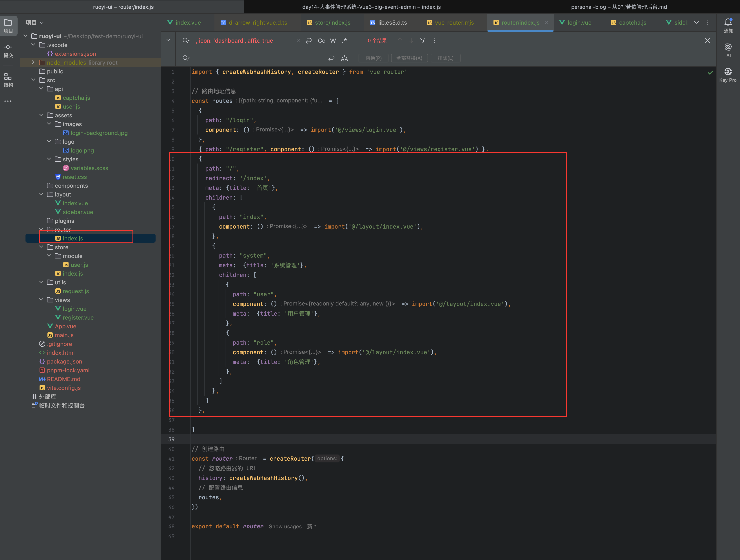740x560 pixels.
Task: Switch to the captcha.js editor tab
Action: 629,22
